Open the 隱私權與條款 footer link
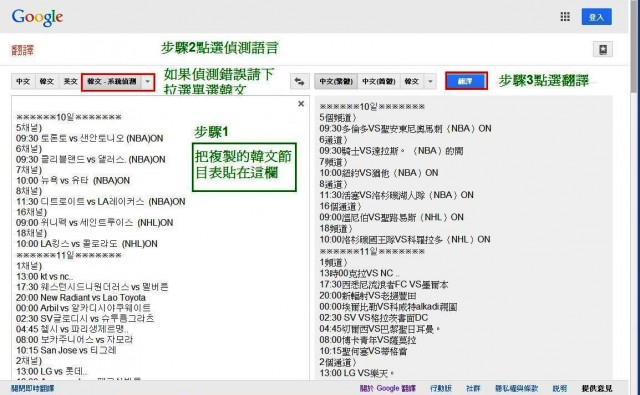 [x=516, y=388]
